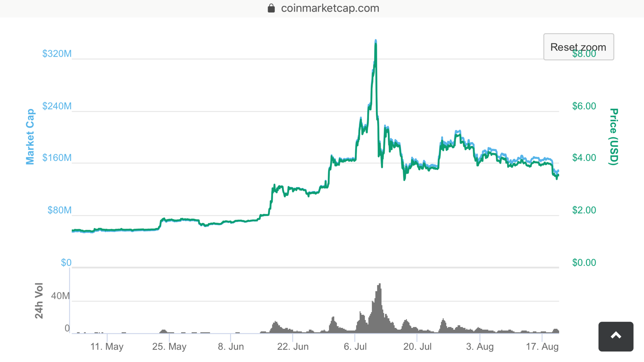This screenshot has height=362, width=644.
Task: Click the $320M market cap tick label
Action: [x=57, y=54]
